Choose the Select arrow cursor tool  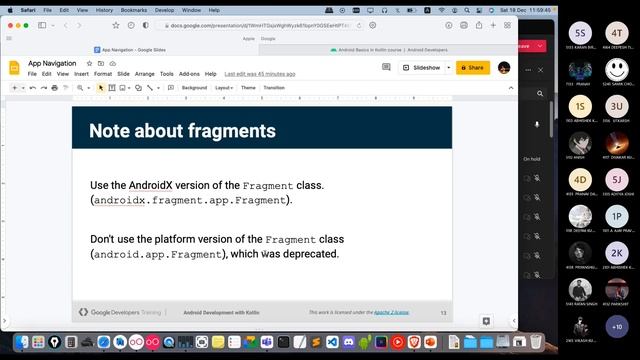tap(101, 88)
